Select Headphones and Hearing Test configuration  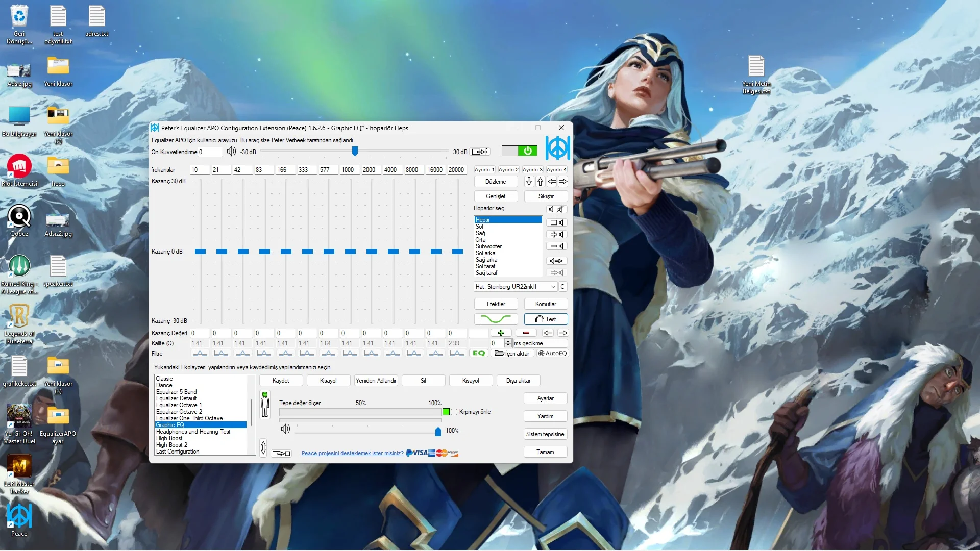(x=201, y=432)
